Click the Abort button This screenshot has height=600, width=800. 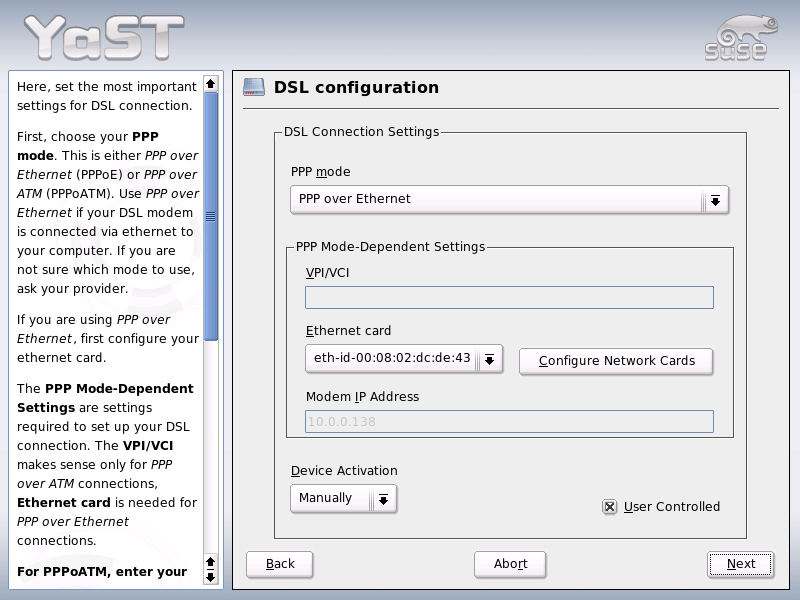point(510,564)
